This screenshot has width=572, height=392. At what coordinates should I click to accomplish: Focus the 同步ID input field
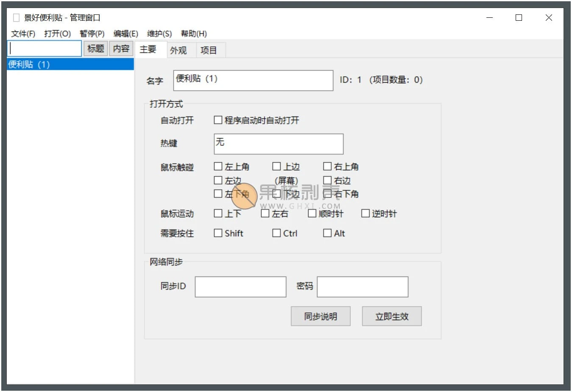tap(240, 287)
